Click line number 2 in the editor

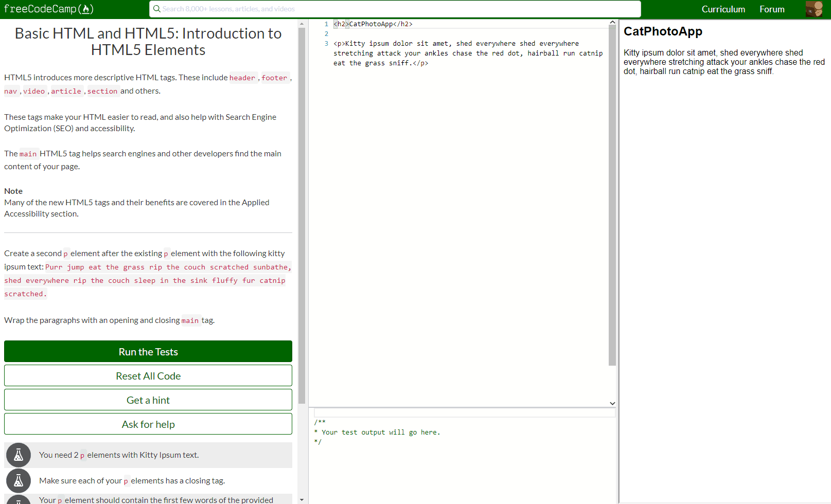coord(326,34)
